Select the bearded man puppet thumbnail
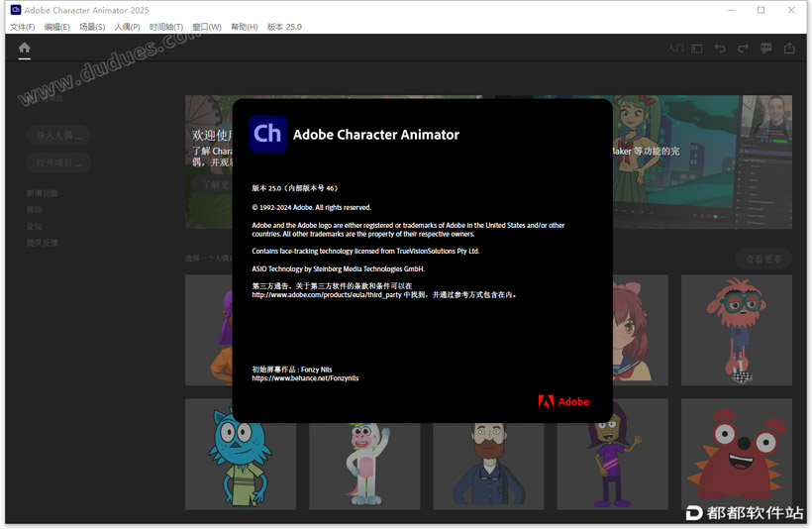 click(x=488, y=466)
